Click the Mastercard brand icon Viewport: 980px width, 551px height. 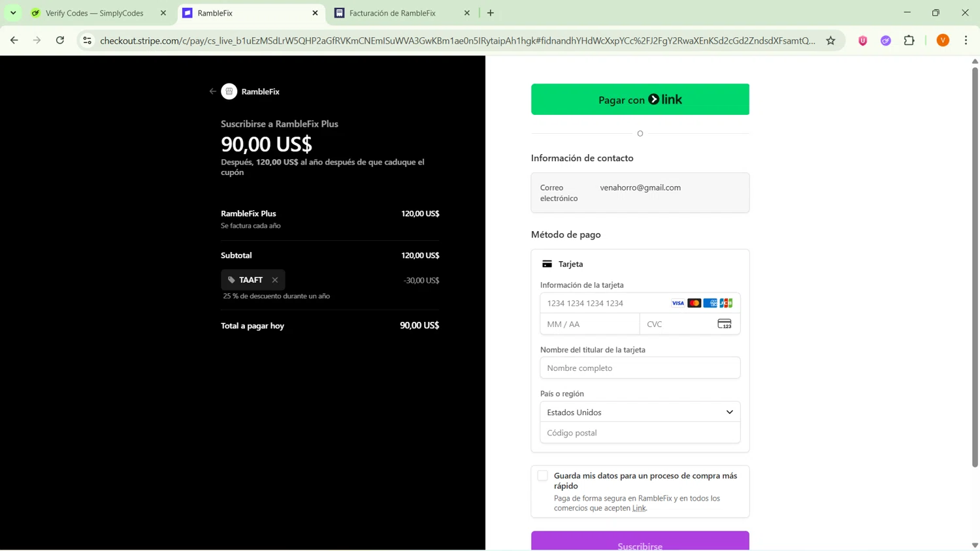pos(694,303)
